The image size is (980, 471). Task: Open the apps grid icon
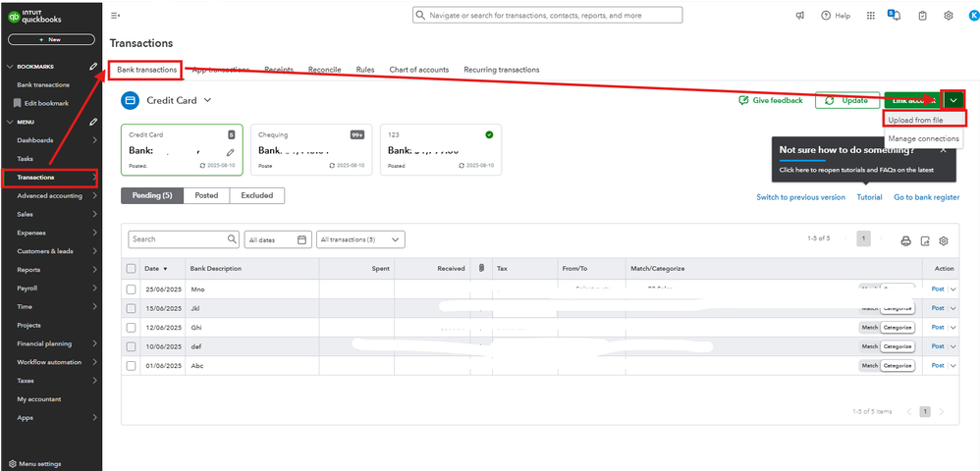(871, 16)
